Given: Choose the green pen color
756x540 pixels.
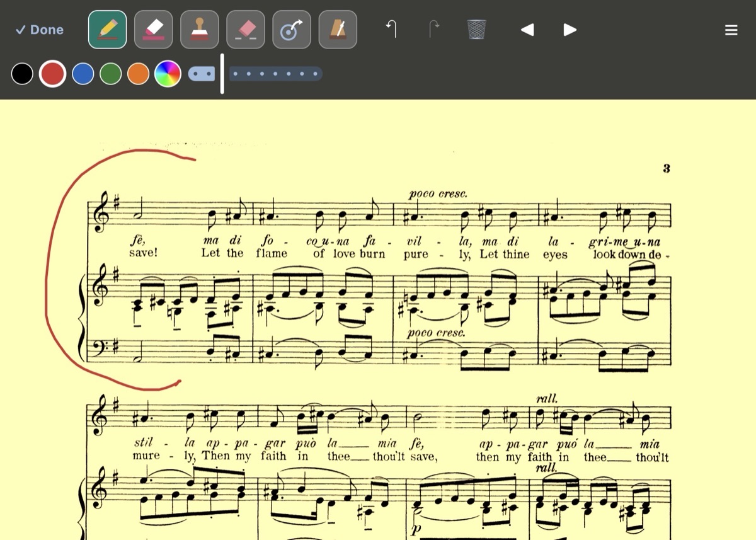Looking at the screenshot, I should point(111,74).
